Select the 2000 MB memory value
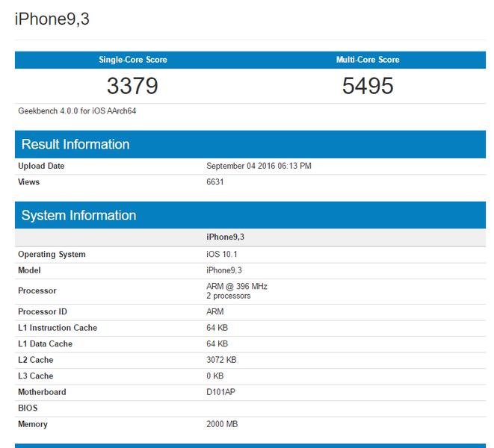 [222, 424]
